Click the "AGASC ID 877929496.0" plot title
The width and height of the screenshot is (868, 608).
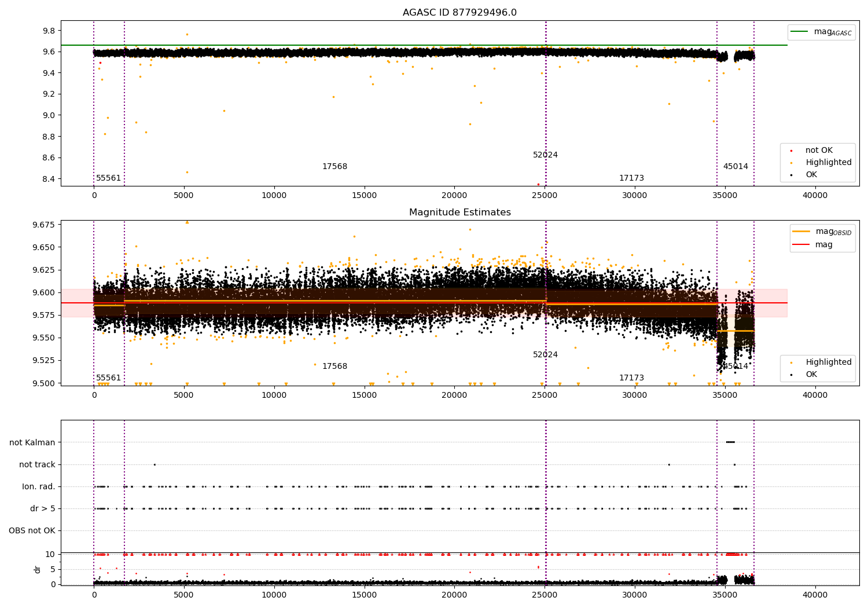[459, 13]
